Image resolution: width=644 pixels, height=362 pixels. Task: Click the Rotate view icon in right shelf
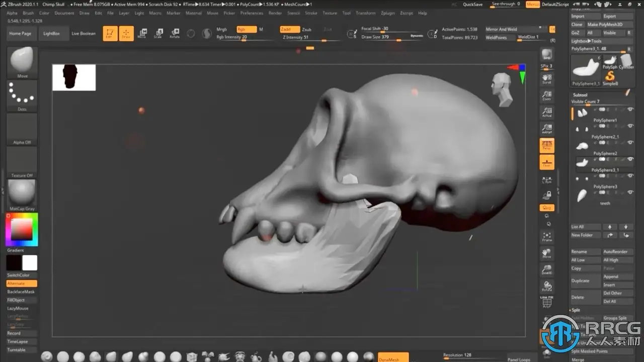tap(547, 286)
